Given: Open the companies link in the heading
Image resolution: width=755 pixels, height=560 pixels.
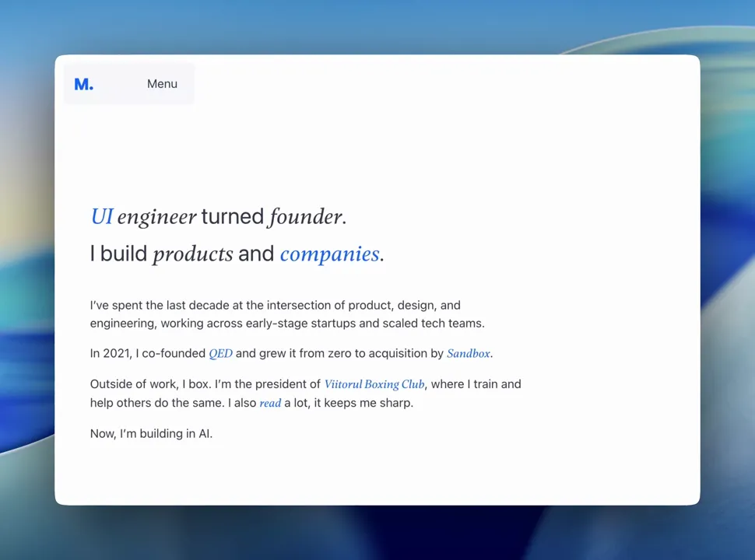Looking at the screenshot, I should pos(330,254).
